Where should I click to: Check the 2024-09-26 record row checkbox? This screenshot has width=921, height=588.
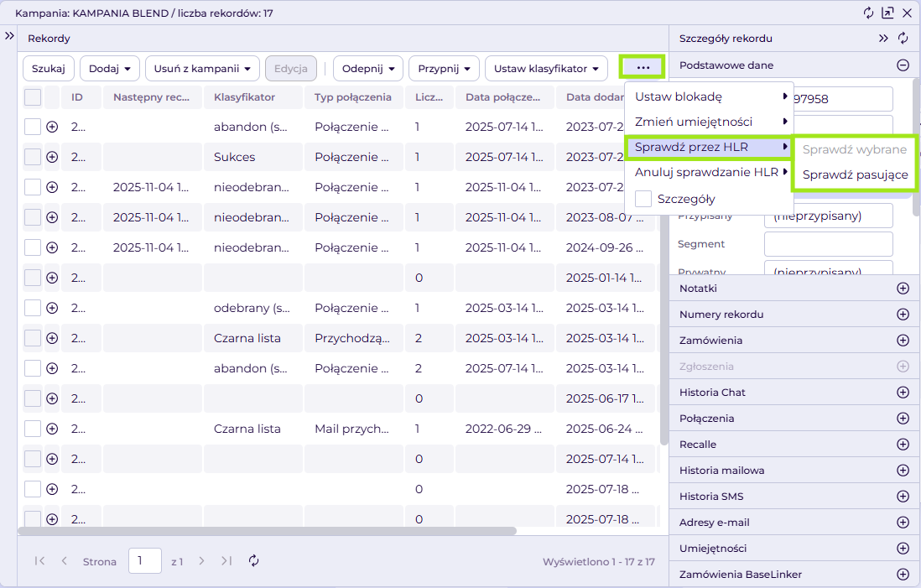click(33, 247)
